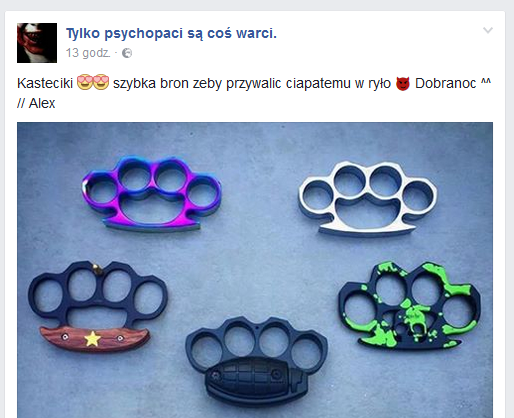Select the black knuckles with wooden handle
The height and width of the screenshot is (418, 514).
pyautogui.click(x=97, y=306)
